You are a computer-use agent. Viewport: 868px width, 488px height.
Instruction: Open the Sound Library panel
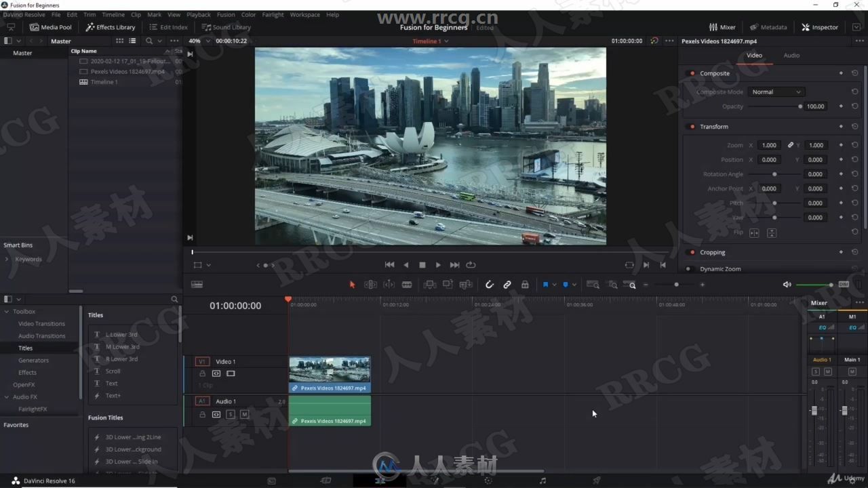[226, 27]
